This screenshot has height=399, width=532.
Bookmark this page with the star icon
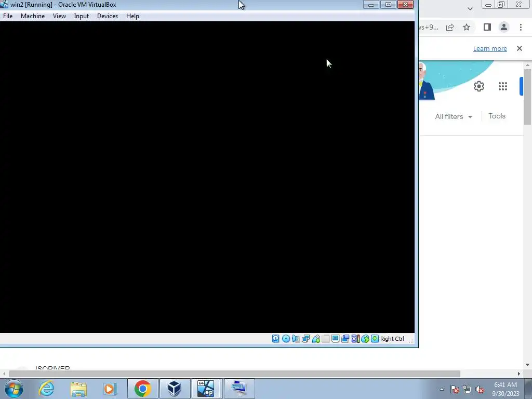click(467, 27)
